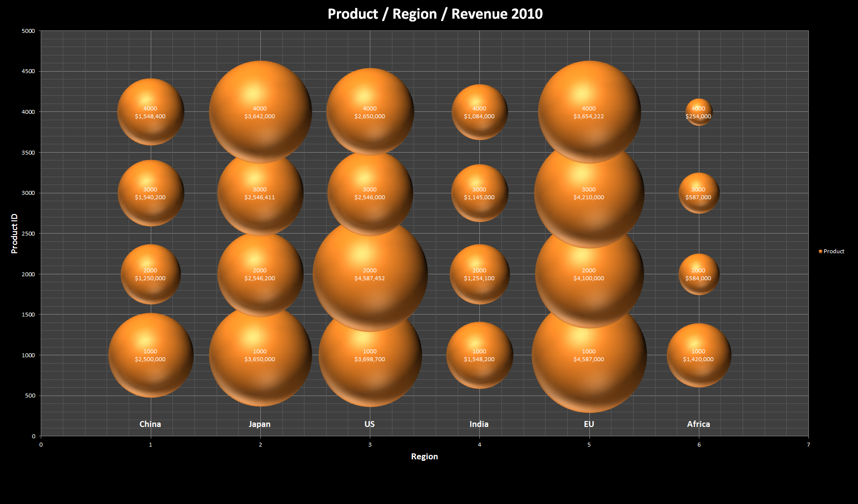Click the chart title Product / Region / Revenue 2010
The width and height of the screenshot is (858, 504).
[x=435, y=14]
